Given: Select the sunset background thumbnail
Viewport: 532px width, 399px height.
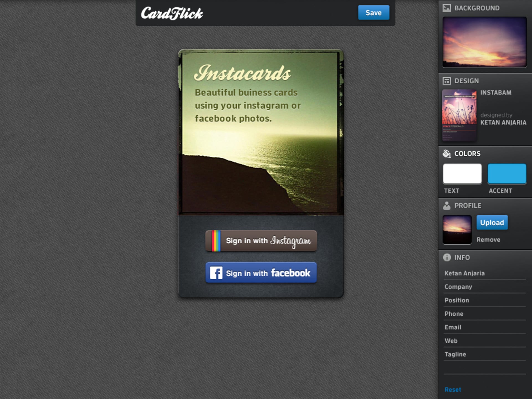Looking at the screenshot, I should click(484, 42).
